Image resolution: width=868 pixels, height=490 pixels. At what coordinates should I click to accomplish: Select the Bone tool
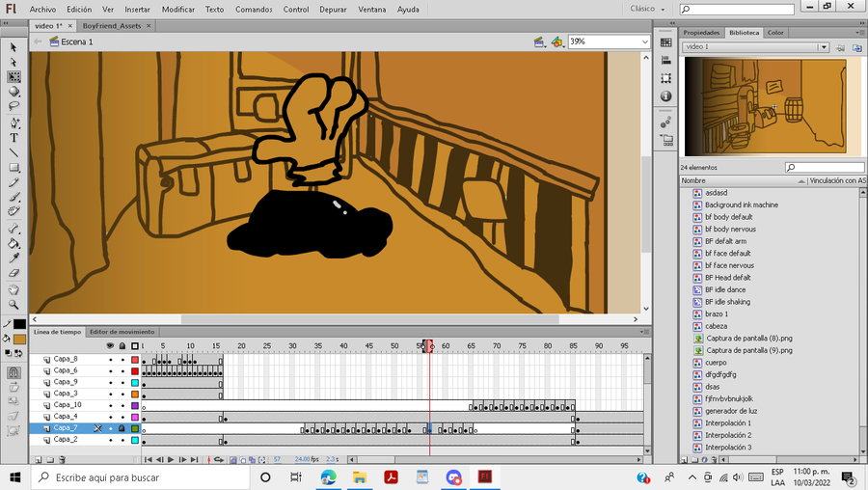[14, 229]
